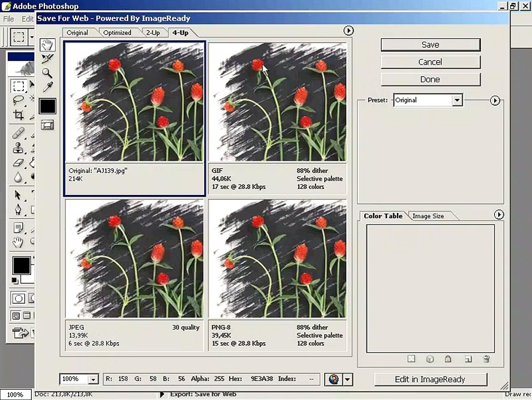Open the File menu in Photoshop
Image resolution: width=532 pixels, height=400 pixels.
[x=8, y=19]
